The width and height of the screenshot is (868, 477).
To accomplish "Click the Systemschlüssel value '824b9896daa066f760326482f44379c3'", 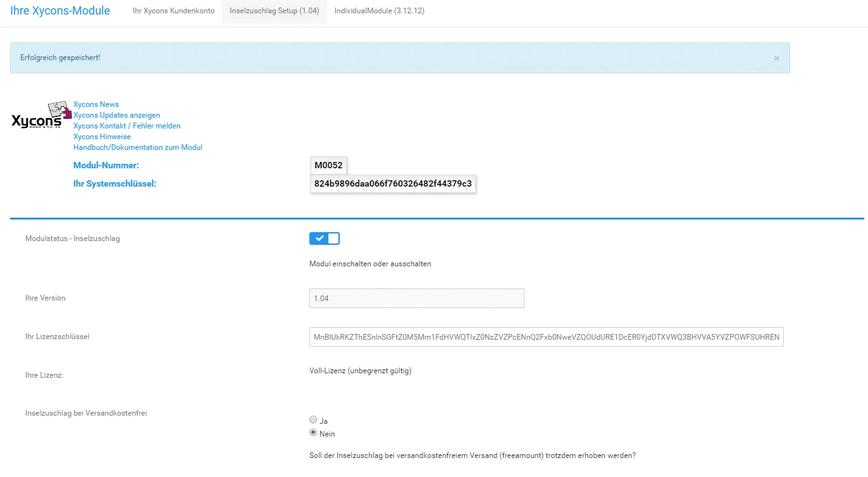I will (x=393, y=184).
